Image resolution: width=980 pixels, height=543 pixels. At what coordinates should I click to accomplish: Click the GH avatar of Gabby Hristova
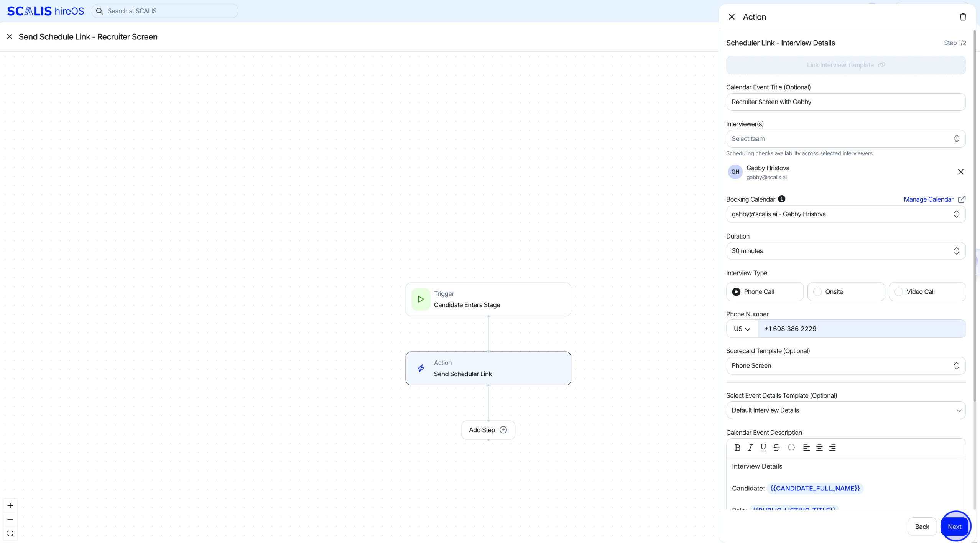point(735,172)
